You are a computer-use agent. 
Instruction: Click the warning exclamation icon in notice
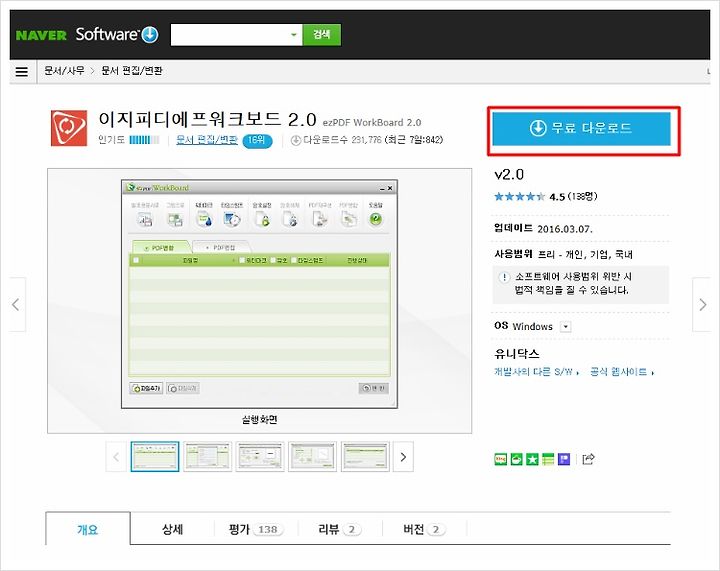[x=504, y=277]
